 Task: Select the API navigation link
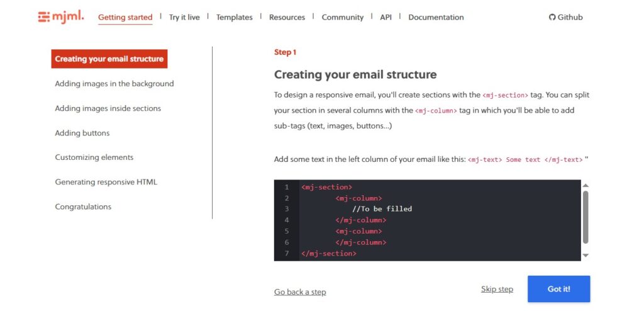pyautogui.click(x=386, y=17)
